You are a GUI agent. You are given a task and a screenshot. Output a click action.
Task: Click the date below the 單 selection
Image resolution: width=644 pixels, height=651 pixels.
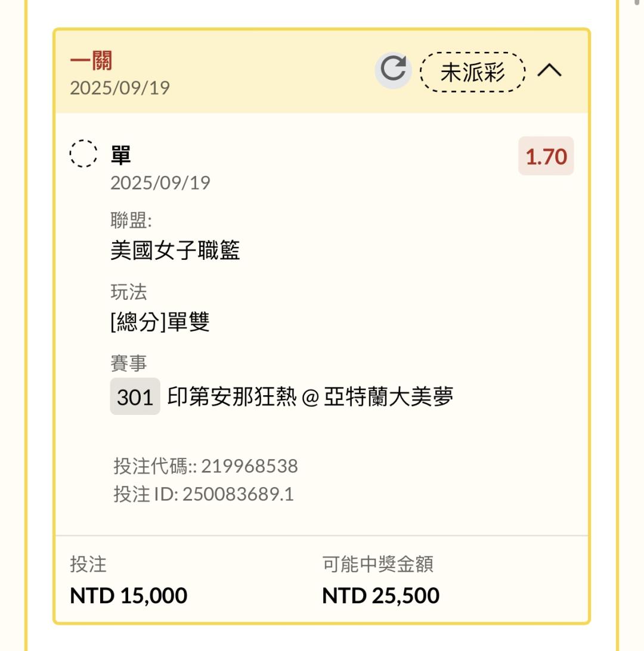(x=160, y=182)
